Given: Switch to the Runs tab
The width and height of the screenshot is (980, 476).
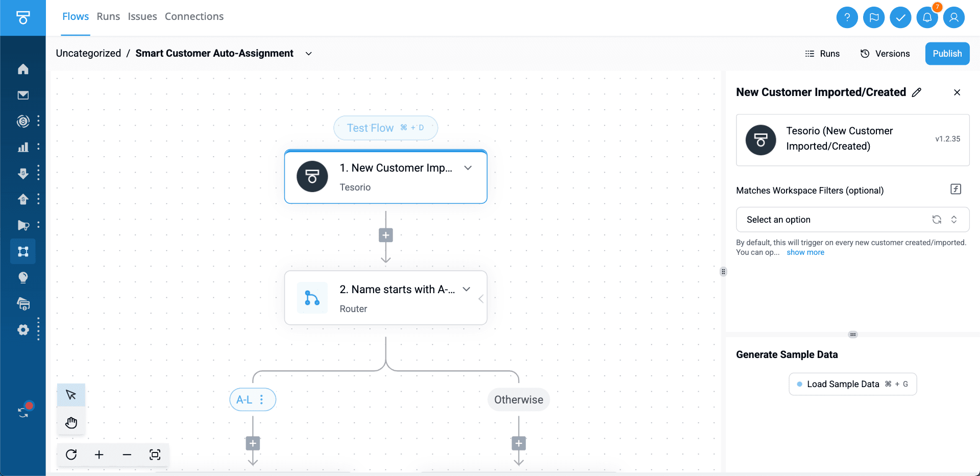Looking at the screenshot, I should tap(108, 16).
